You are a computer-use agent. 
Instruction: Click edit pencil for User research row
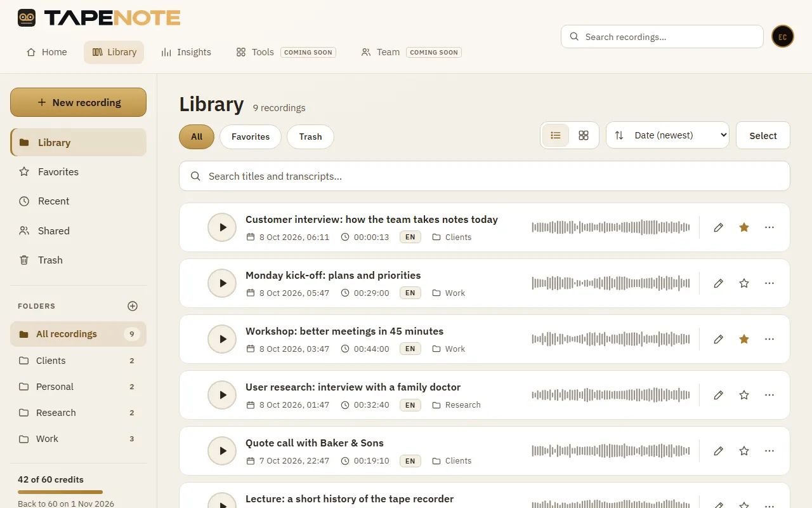pos(718,395)
